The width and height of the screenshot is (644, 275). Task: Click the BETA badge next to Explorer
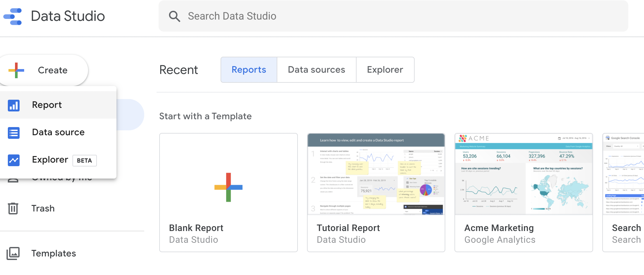(84, 160)
